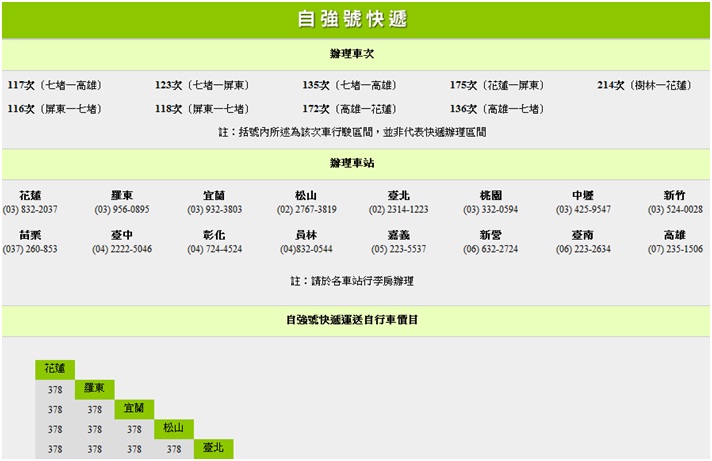Click train entry 117次〔七堵─高雄〕
This screenshot has height=461, width=712.
tap(55, 85)
